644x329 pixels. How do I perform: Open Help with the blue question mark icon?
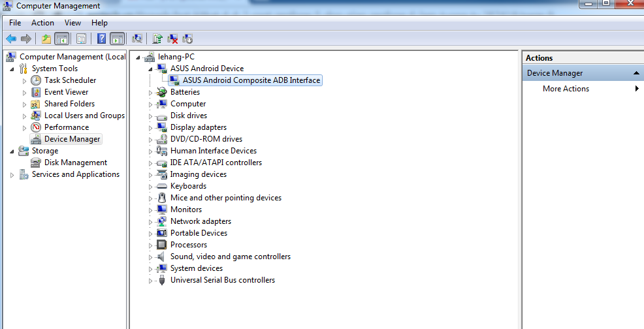101,39
